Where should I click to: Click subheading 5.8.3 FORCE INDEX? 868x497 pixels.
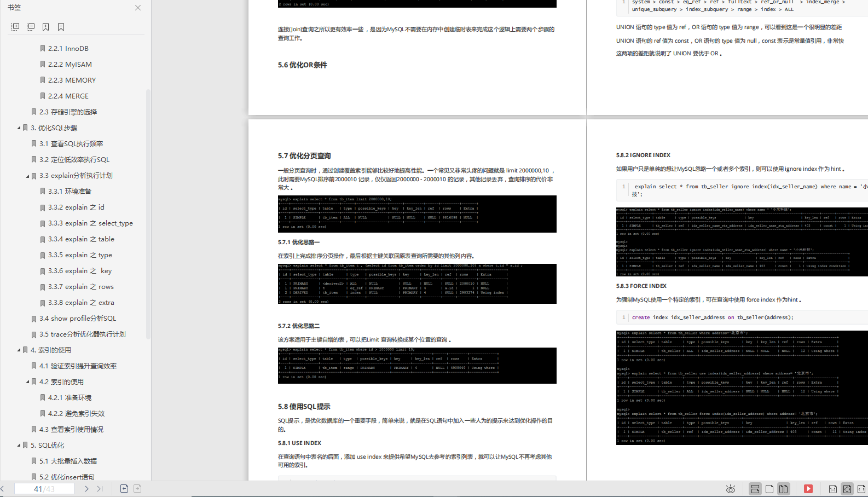pyautogui.click(x=641, y=286)
